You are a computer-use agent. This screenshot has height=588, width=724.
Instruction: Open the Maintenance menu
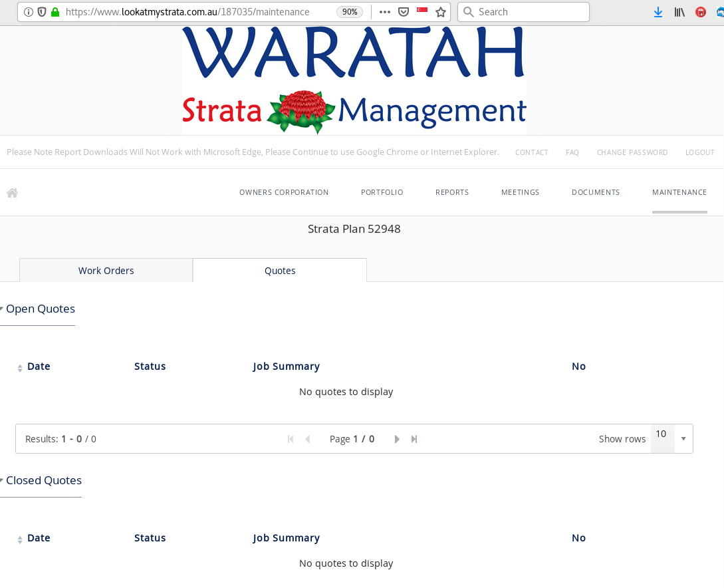(x=679, y=192)
